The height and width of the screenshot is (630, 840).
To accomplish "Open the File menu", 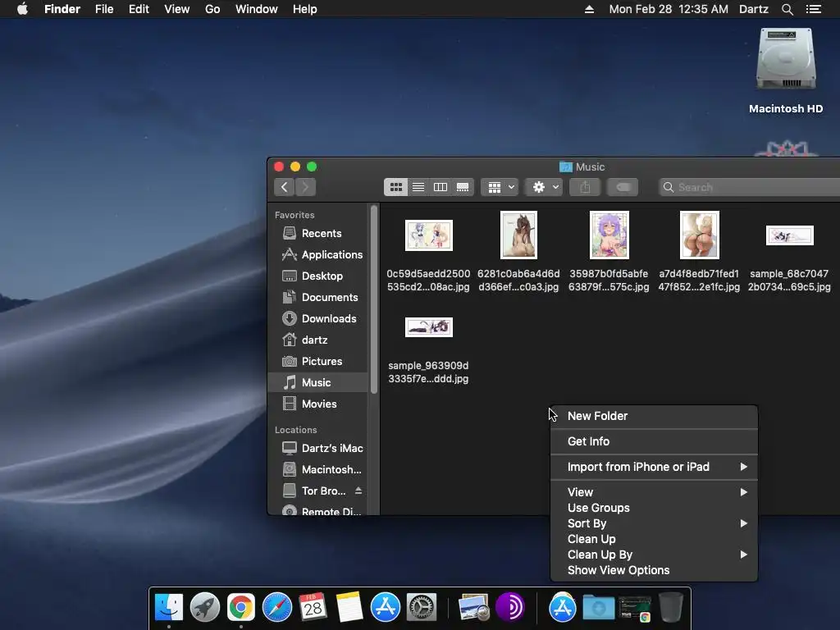I will 104,9.
